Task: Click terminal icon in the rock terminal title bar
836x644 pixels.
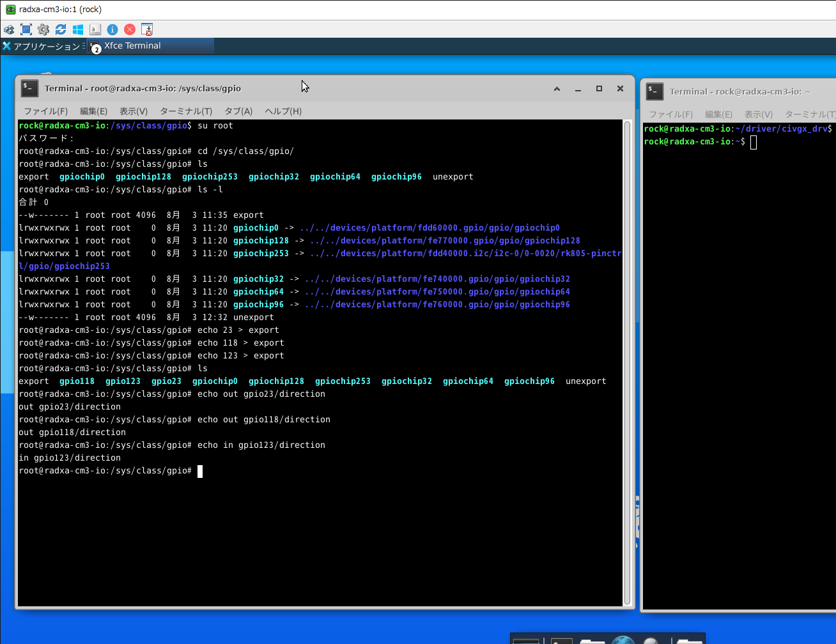Action: pyautogui.click(x=654, y=92)
